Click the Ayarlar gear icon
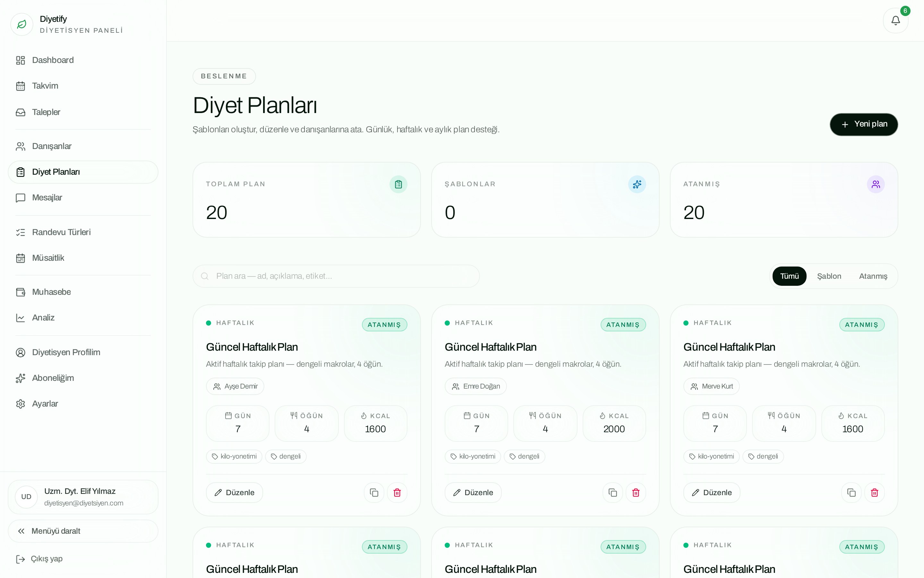The width and height of the screenshot is (924, 578). click(21, 404)
